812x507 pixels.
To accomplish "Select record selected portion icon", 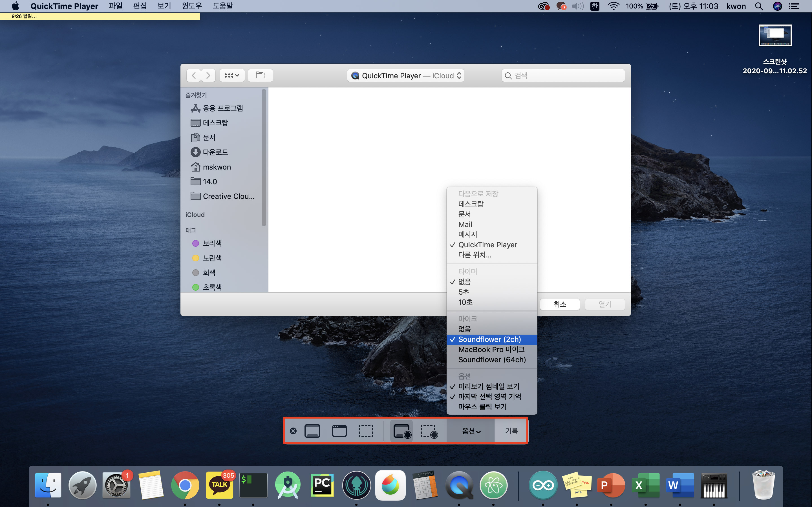I will coord(429,431).
